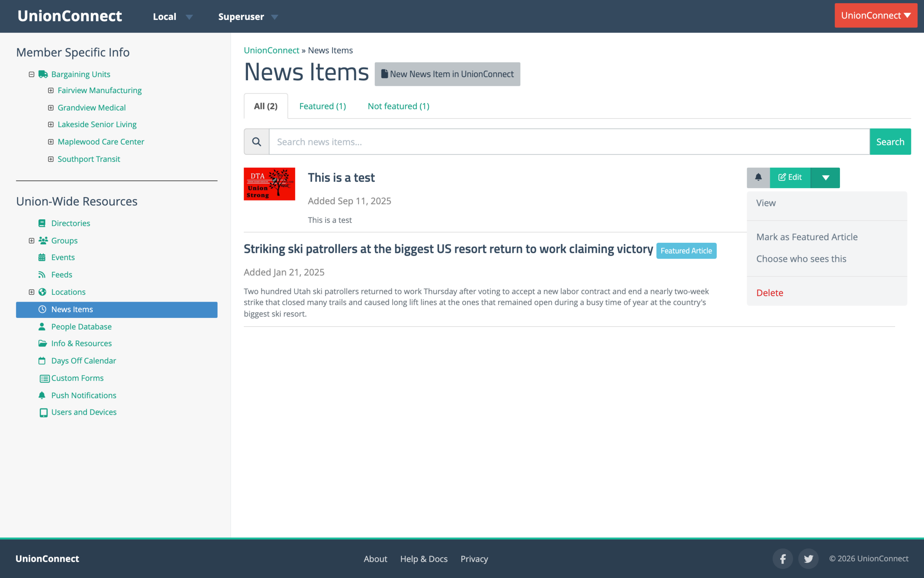
Task: Click the Users and Devices tablet icon
Action: (x=44, y=413)
